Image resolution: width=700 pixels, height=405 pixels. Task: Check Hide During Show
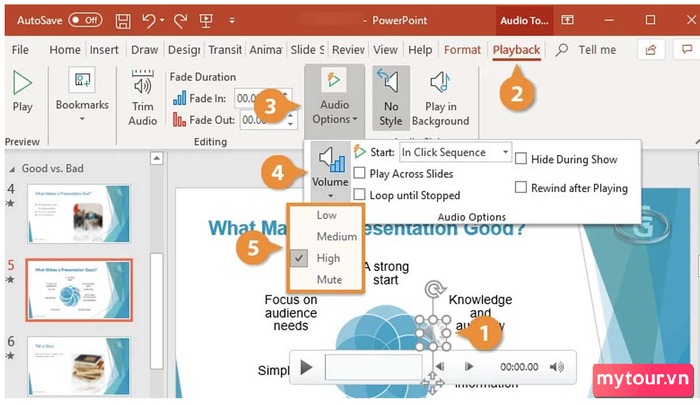(521, 159)
